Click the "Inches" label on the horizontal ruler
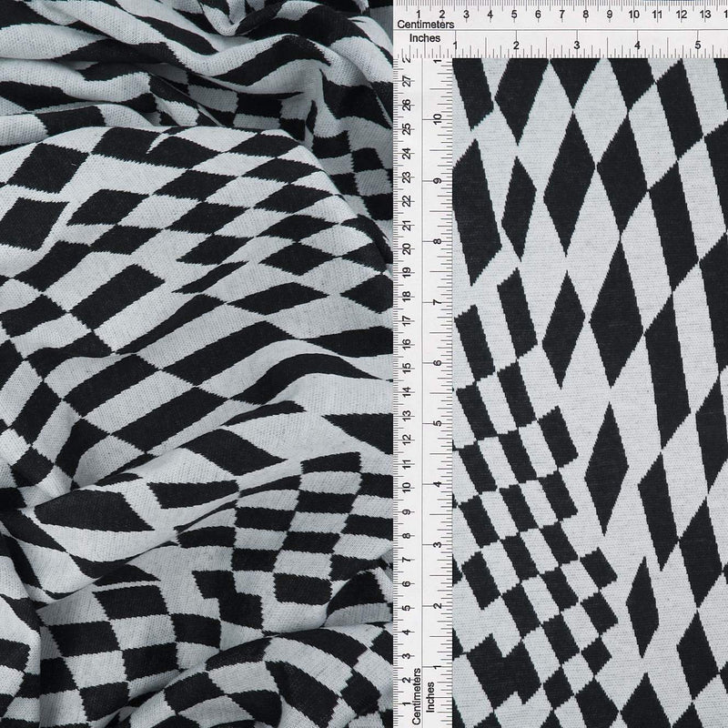 424,38
